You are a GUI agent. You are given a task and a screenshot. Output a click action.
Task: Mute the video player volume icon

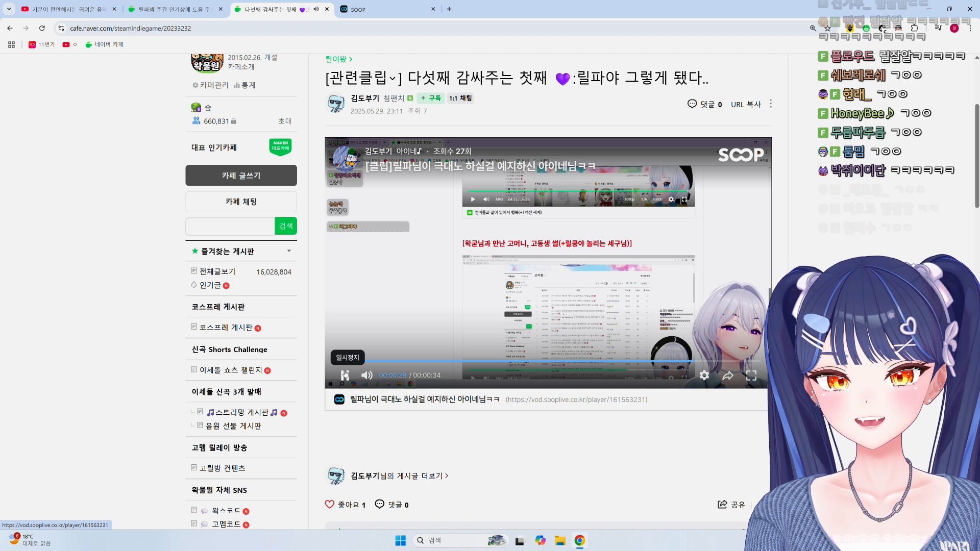click(366, 375)
